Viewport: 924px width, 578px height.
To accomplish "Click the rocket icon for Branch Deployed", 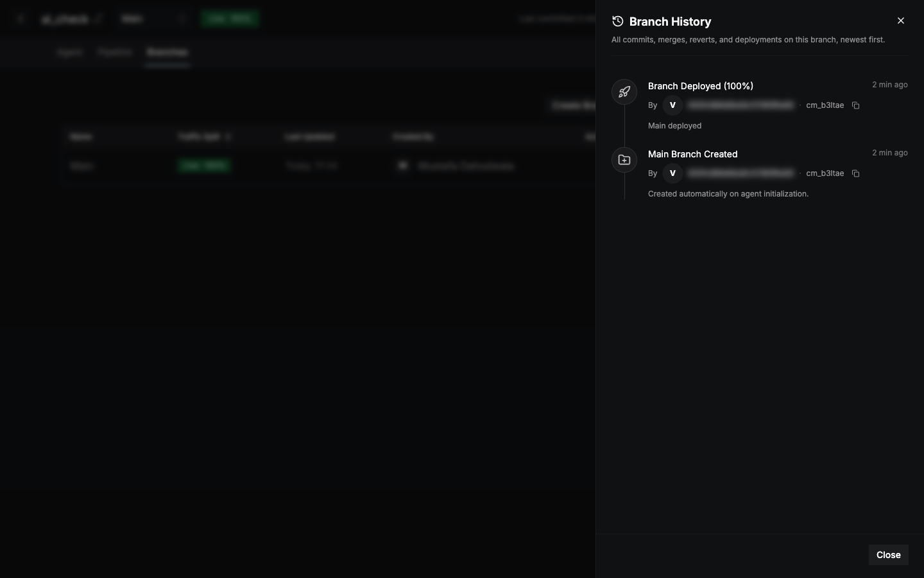I will click(x=624, y=92).
